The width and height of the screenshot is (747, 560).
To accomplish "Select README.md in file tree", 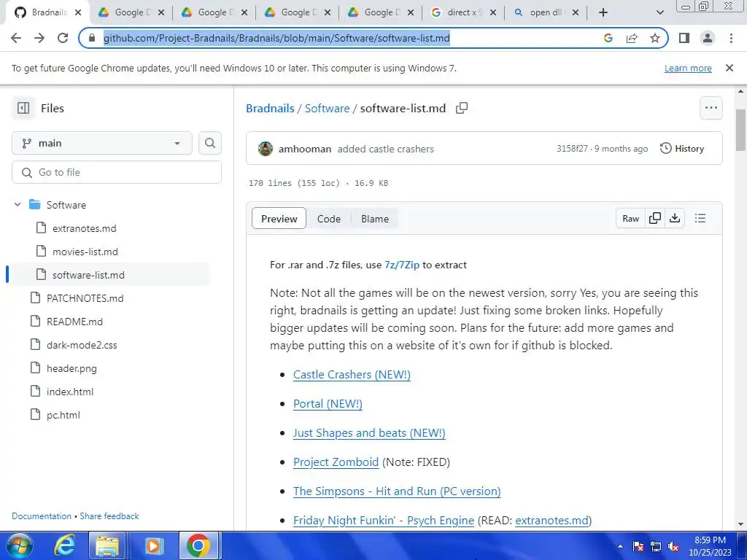I will [x=75, y=322].
